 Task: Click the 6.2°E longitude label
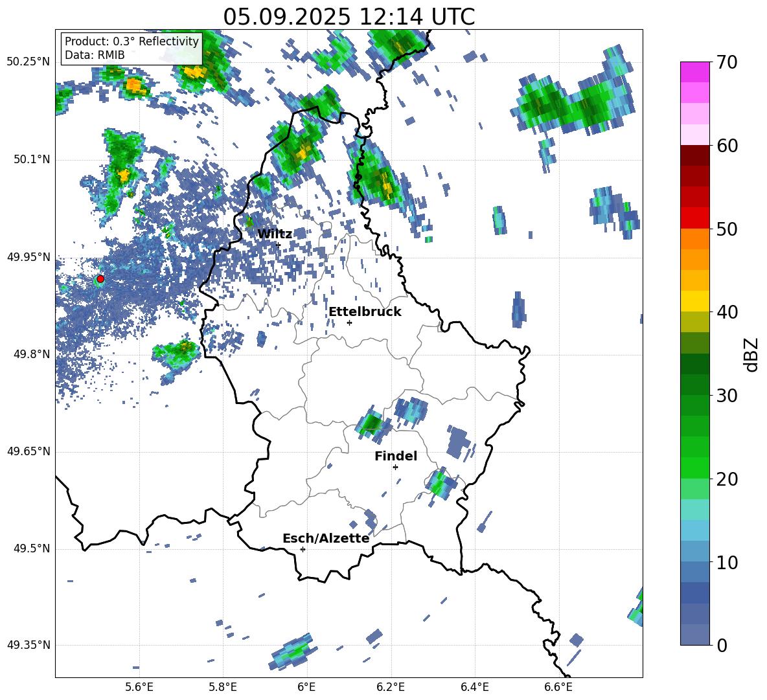tap(391, 687)
